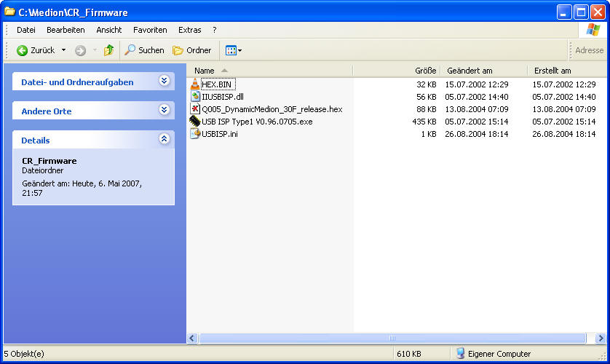The height and width of the screenshot is (364, 610).
Task: Open the Datei menu
Action: tap(26, 30)
